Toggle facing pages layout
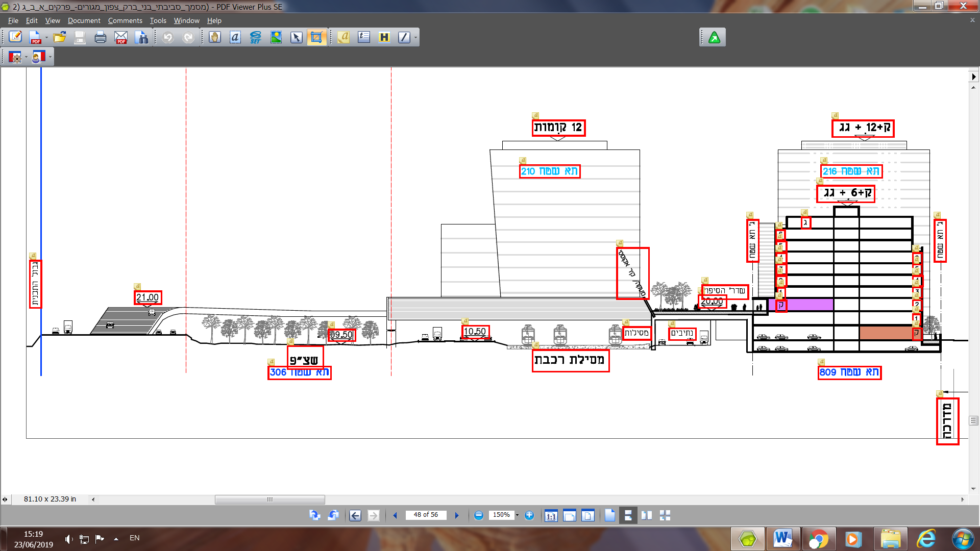 (x=646, y=515)
